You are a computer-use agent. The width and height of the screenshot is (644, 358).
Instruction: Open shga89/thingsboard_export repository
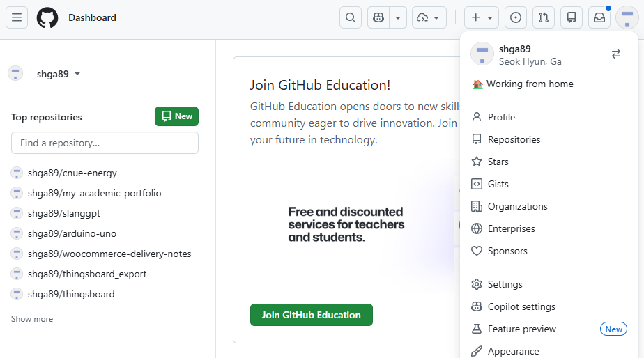pos(87,274)
